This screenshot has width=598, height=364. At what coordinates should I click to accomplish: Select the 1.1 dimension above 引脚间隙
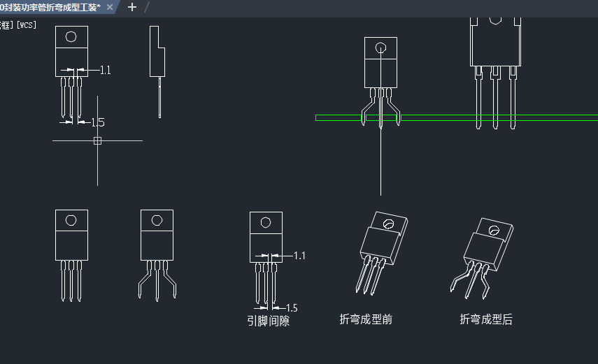pos(299,256)
